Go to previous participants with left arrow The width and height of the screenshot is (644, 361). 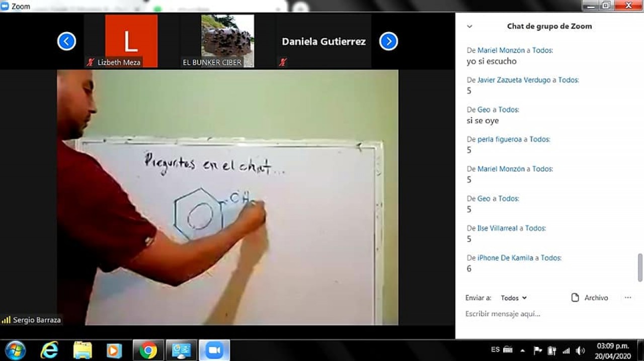tap(66, 41)
